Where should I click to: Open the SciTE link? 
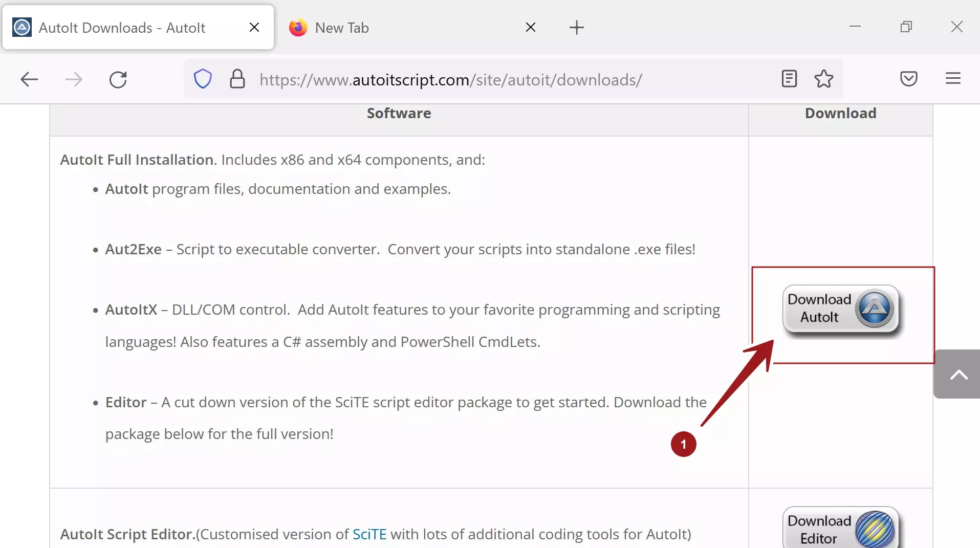(369, 534)
